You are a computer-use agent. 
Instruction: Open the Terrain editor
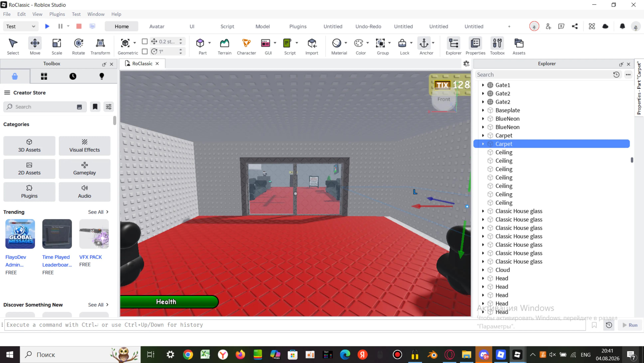225,46
